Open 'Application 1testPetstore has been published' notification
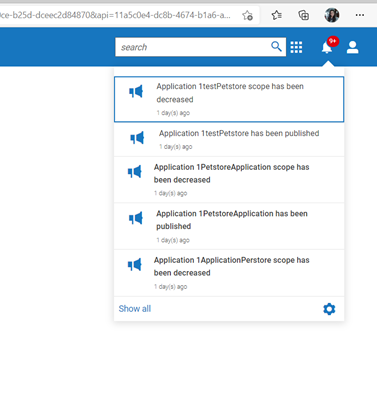This screenshot has height=402, width=377. [x=229, y=139]
